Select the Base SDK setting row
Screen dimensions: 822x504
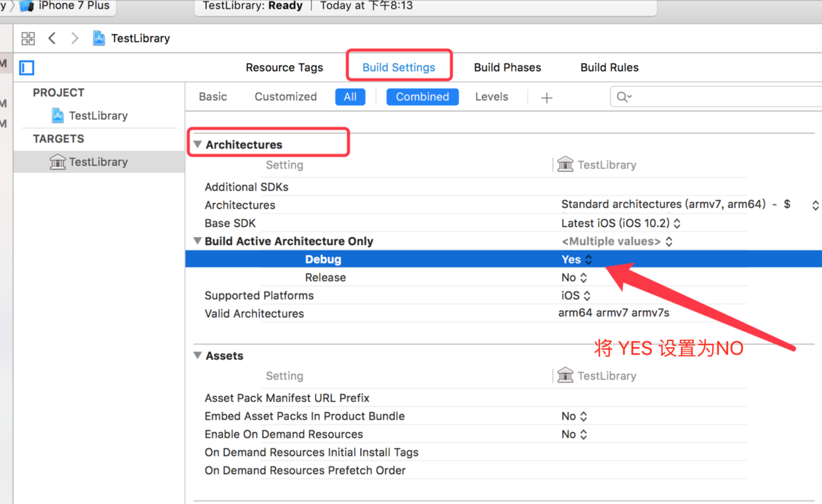tap(230, 223)
